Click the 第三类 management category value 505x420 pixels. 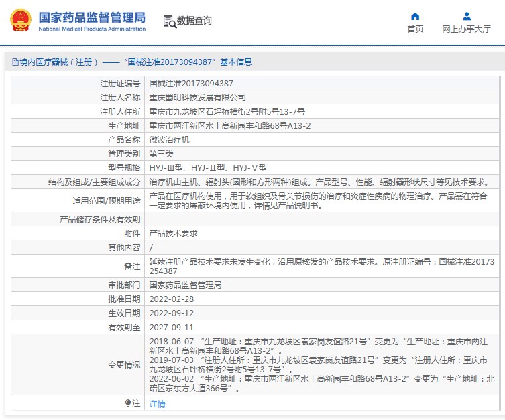[161, 154]
